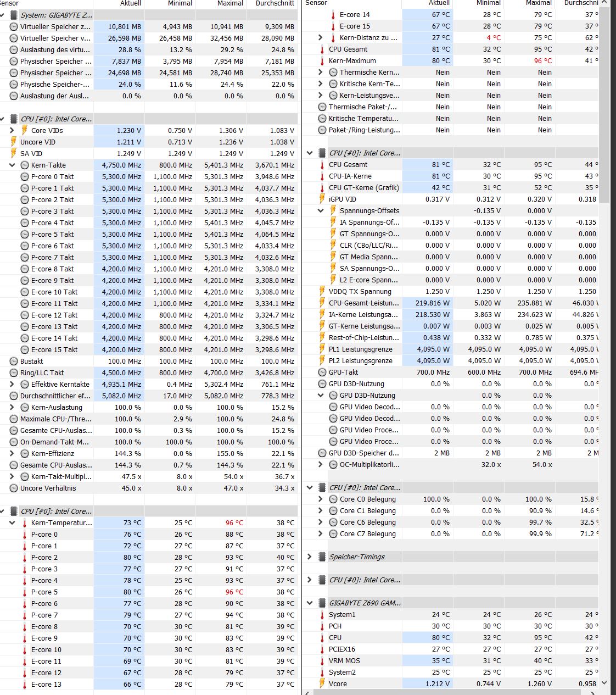The width and height of the screenshot is (616, 695).
Task: Click the thermometer icon beside P-core 5
Action: pos(24,592)
